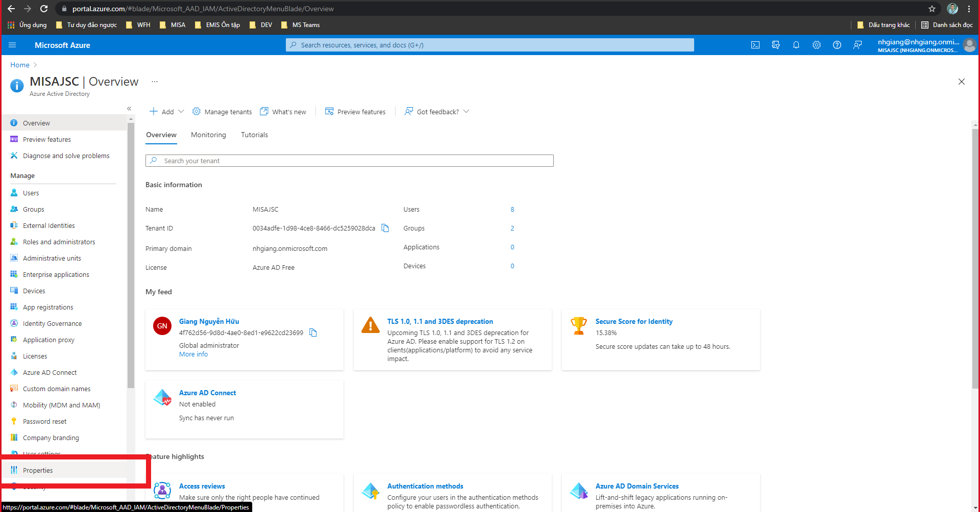Open the Ứng dụng apps shortcut
Image resolution: width=980 pixels, height=512 pixels.
[x=27, y=24]
